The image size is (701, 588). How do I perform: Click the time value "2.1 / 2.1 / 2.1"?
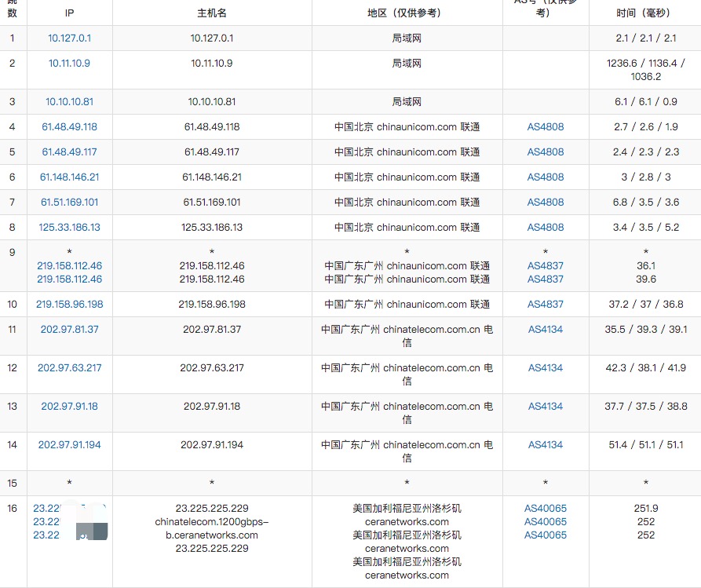pyautogui.click(x=645, y=38)
